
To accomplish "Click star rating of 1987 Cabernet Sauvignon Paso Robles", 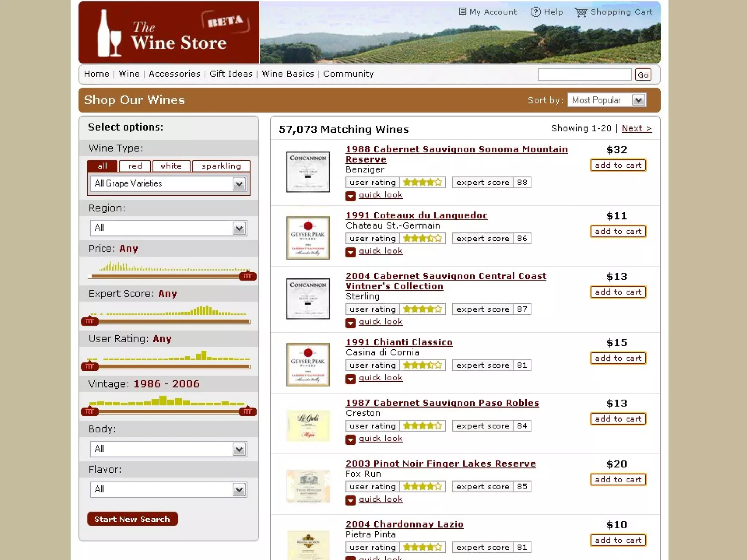I will pyautogui.click(x=422, y=426).
